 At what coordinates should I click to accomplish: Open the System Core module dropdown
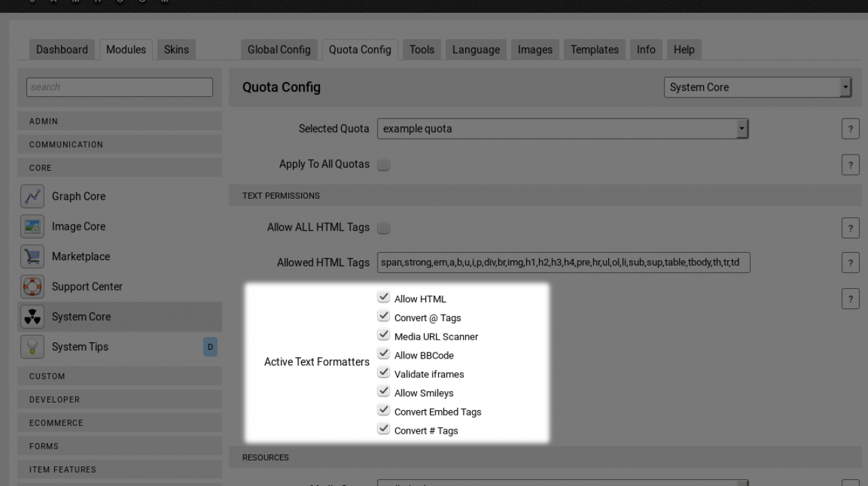coord(757,87)
